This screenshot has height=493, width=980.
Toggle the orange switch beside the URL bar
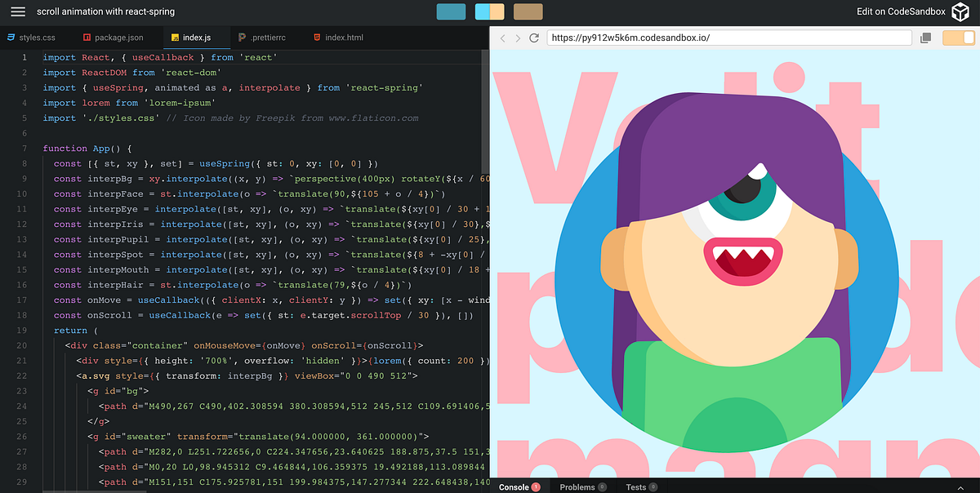[x=958, y=38]
